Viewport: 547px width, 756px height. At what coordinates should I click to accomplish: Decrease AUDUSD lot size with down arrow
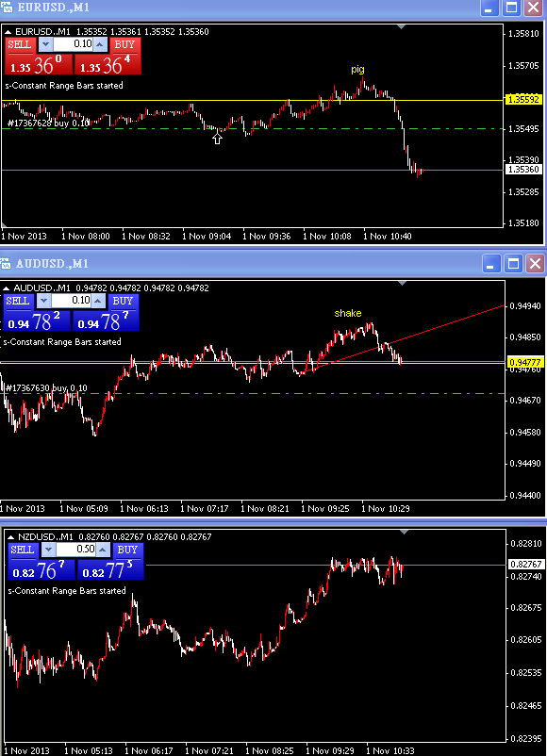(x=43, y=301)
